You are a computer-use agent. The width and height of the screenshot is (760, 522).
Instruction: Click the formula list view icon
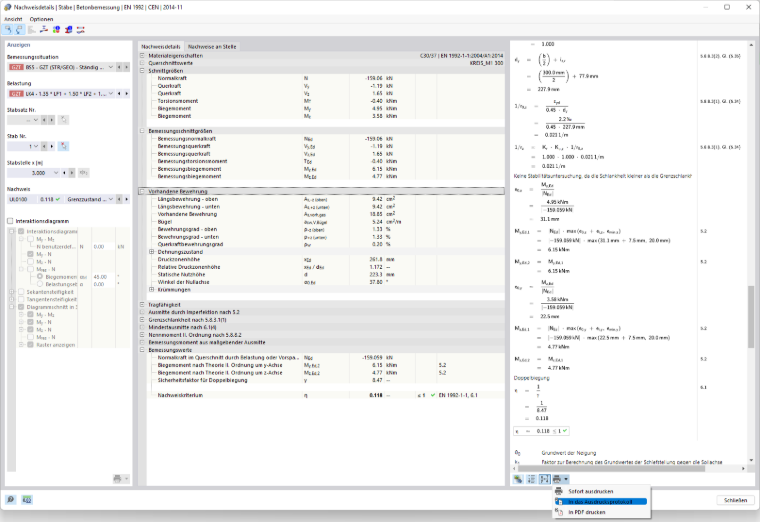coord(531,479)
